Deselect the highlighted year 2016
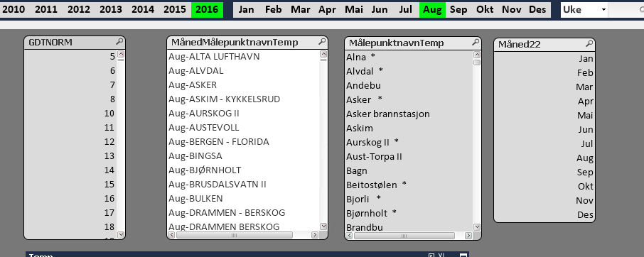 [x=207, y=10]
